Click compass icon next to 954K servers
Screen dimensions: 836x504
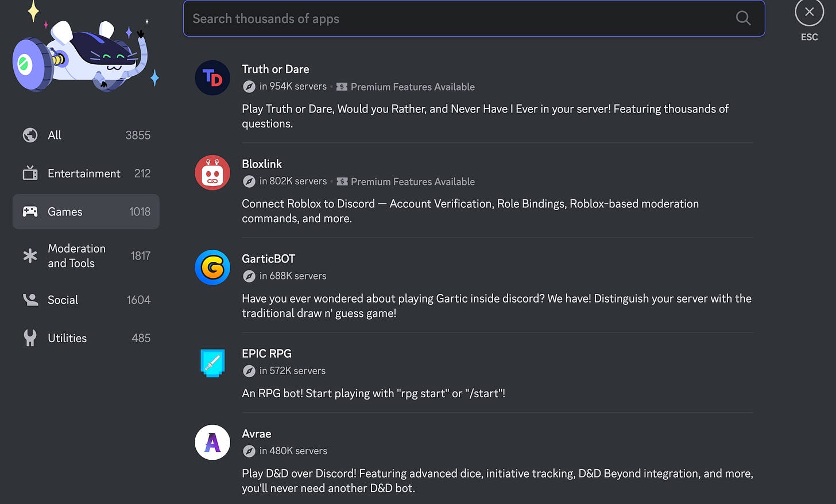(x=249, y=87)
